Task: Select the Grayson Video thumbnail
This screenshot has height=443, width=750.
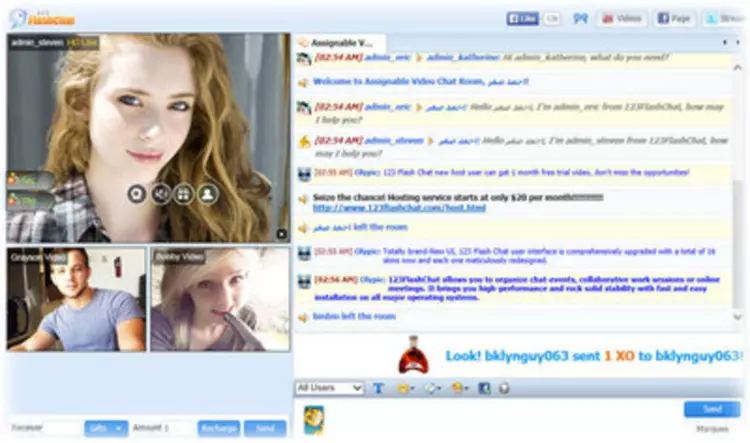Action: tap(76, 299)
